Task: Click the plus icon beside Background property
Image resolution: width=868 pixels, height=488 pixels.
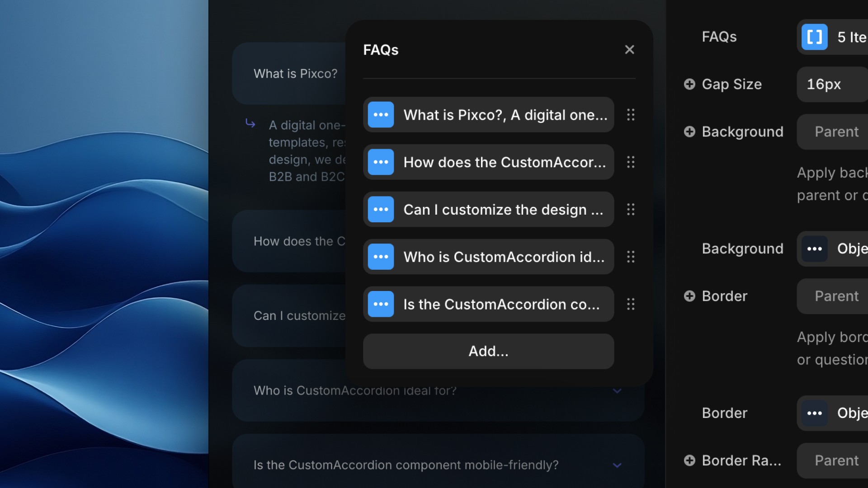Action: point(689,131)
